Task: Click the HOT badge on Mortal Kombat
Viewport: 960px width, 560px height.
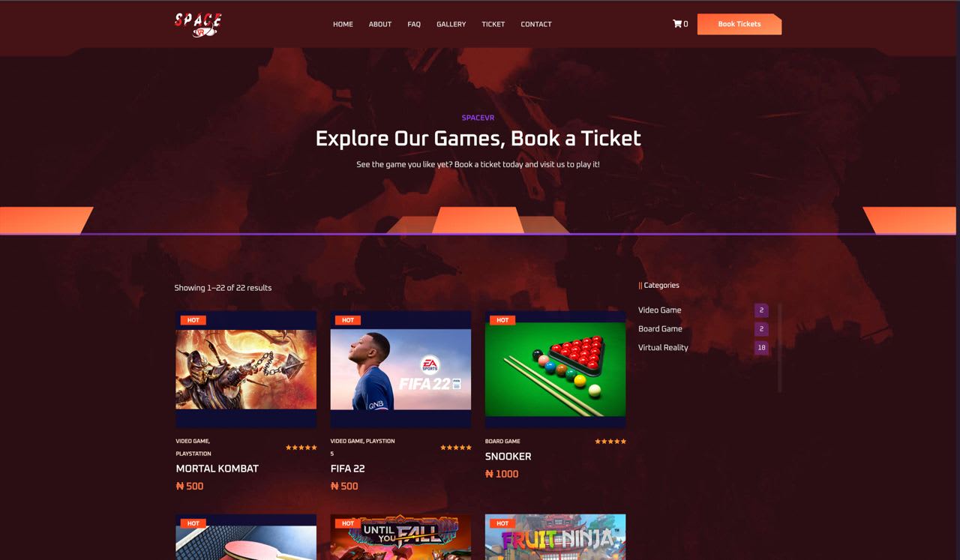Action: click(x=193, y=320)
